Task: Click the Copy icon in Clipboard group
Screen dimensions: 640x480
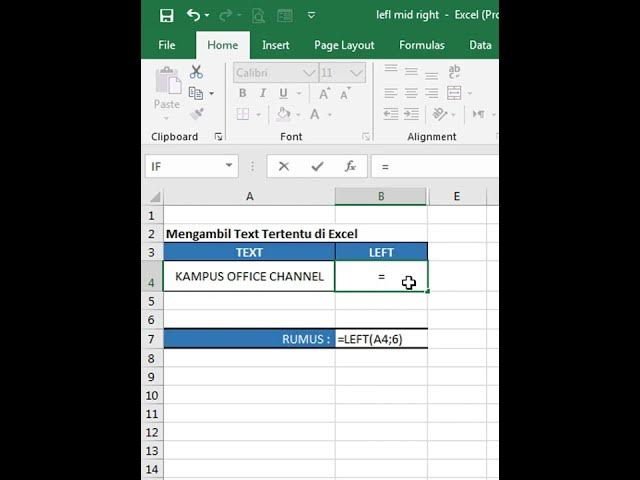Action: 196,93
